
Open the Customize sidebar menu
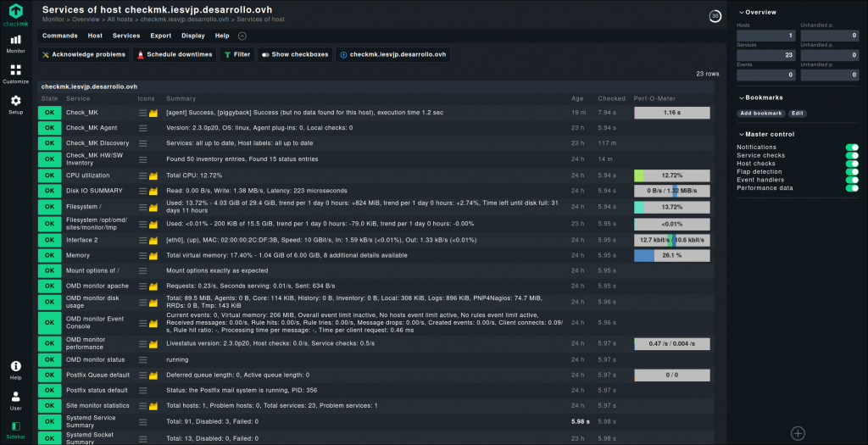pyautogui.click(x=15, y=74)
